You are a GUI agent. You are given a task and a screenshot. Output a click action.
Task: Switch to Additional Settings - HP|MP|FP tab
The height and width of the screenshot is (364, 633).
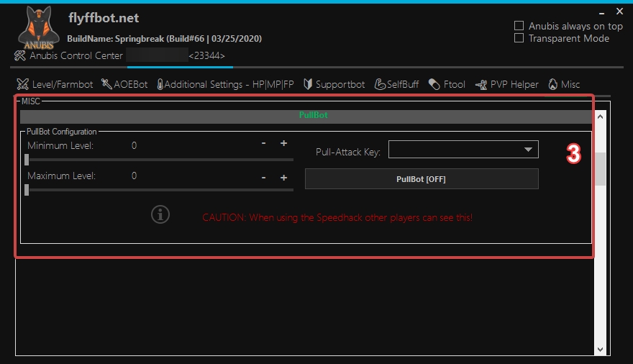[224, 85]
